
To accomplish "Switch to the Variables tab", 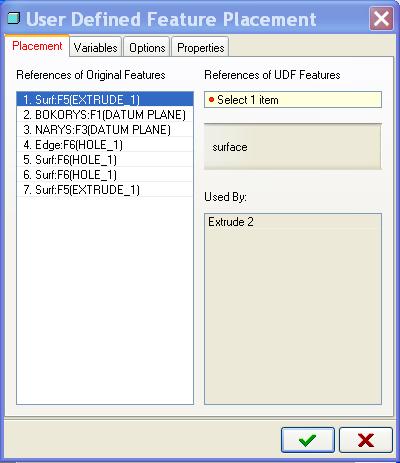I will click(95, 47).
